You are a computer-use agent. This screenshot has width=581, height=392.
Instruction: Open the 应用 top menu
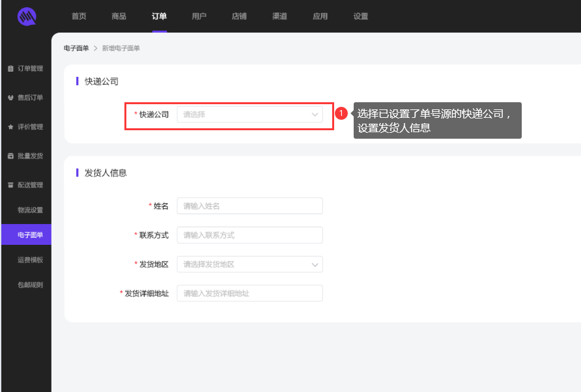pyautogui.click(x=320, y=16)
